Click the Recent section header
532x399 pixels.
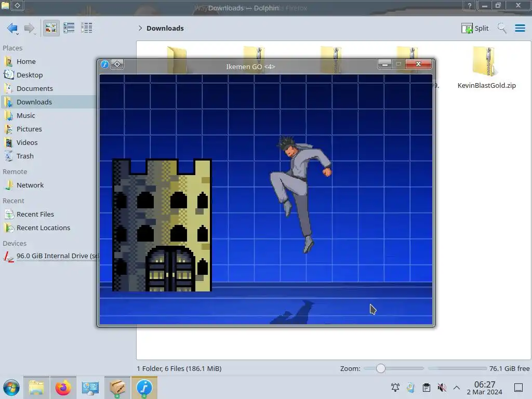tap(14, 201)
